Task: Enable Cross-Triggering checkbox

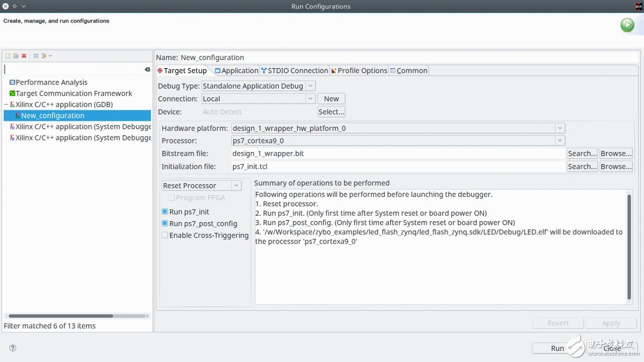Action: coord(165,235)
